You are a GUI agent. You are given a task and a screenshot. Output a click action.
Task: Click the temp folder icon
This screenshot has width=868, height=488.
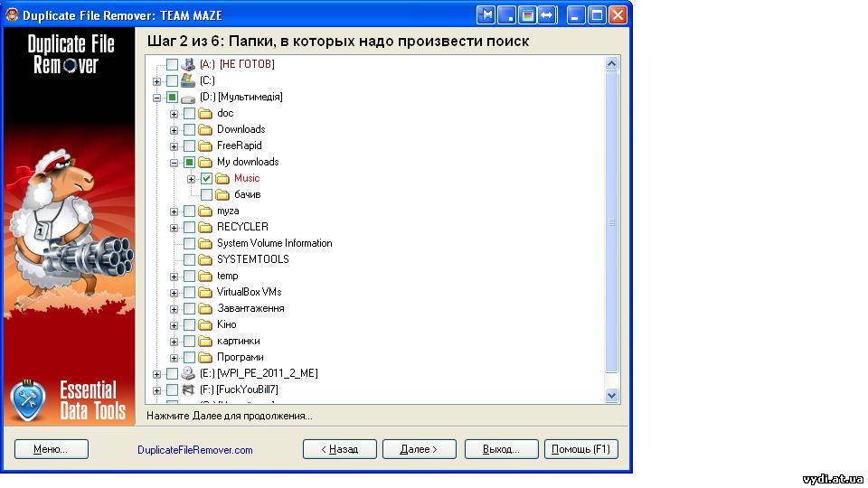[205, 277]
